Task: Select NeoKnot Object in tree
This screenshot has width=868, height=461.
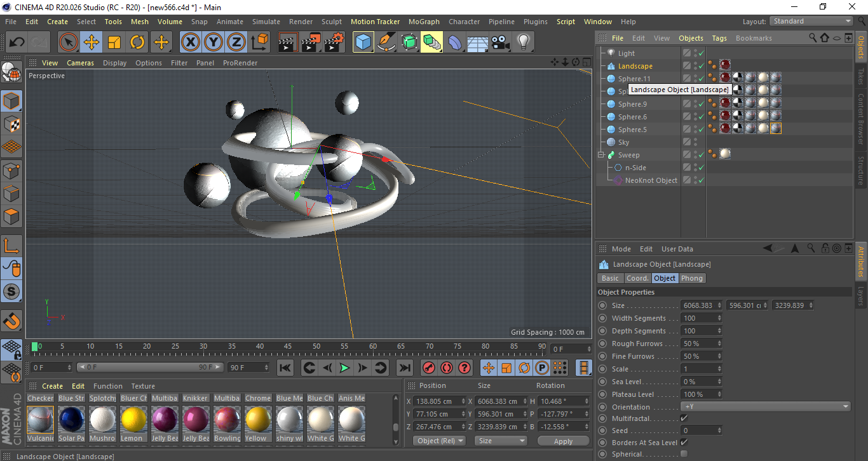Action: [651, 180]
